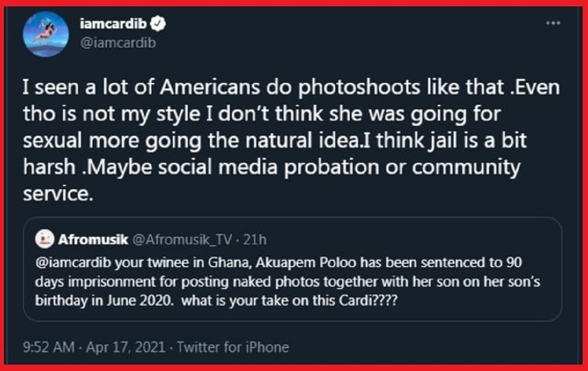Screen dimensions: 588x371
Task: Click the verified badge beside iamcardib
Action: 159,23
